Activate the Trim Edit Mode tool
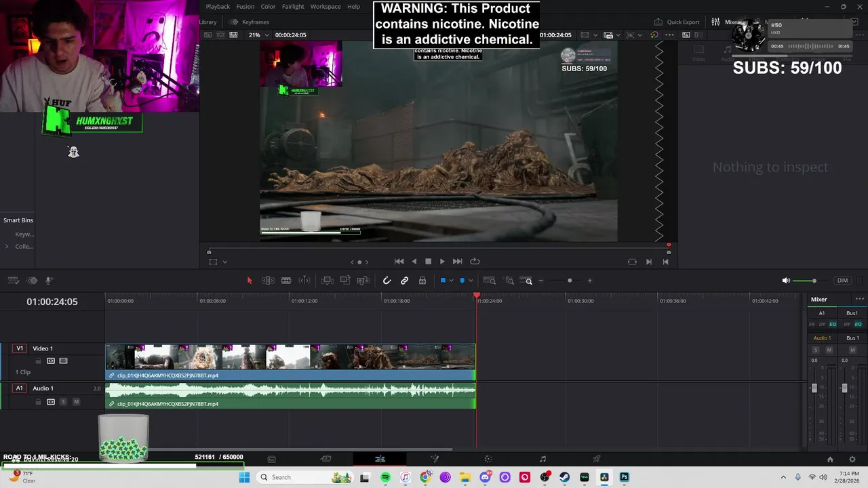Screen dimensions: 868x488 click(x=268, y=281)
